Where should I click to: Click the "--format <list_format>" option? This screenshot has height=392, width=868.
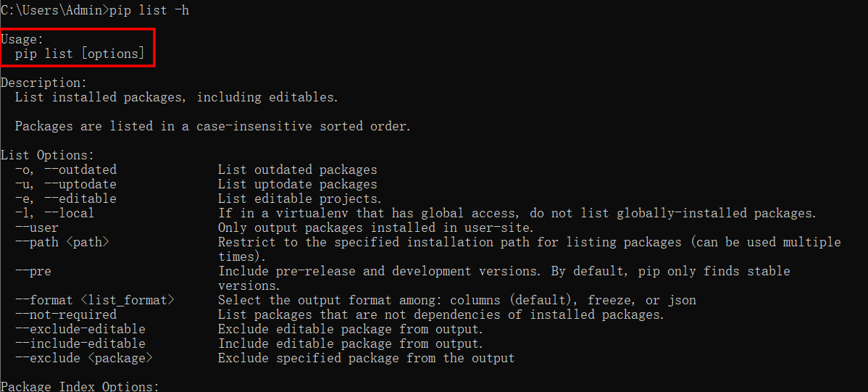pos(94,300)
